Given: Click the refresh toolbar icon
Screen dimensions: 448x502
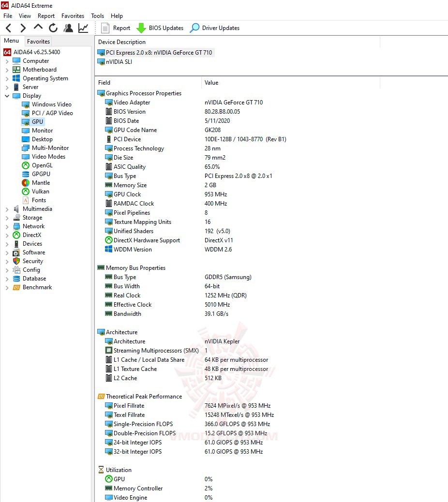Looking at the screenshot, I should (53, 28).
